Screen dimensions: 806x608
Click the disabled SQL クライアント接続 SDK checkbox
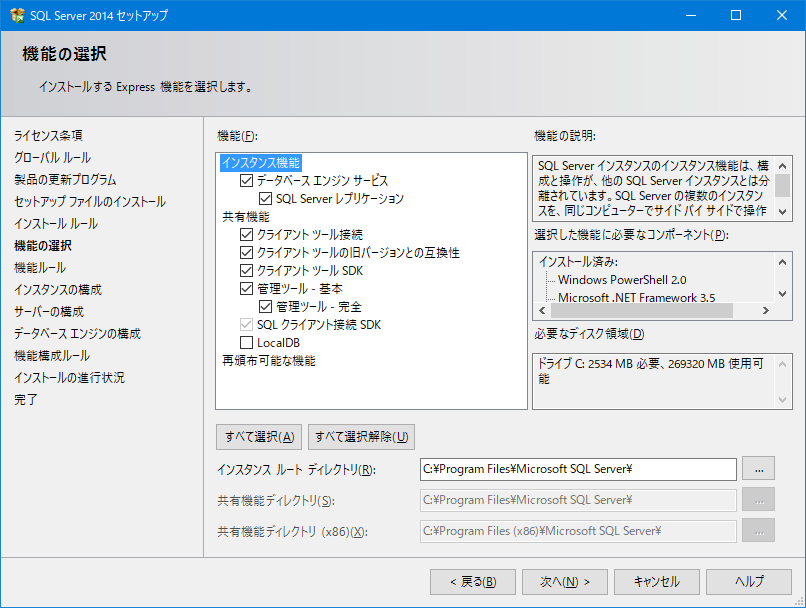coord(246,324)
